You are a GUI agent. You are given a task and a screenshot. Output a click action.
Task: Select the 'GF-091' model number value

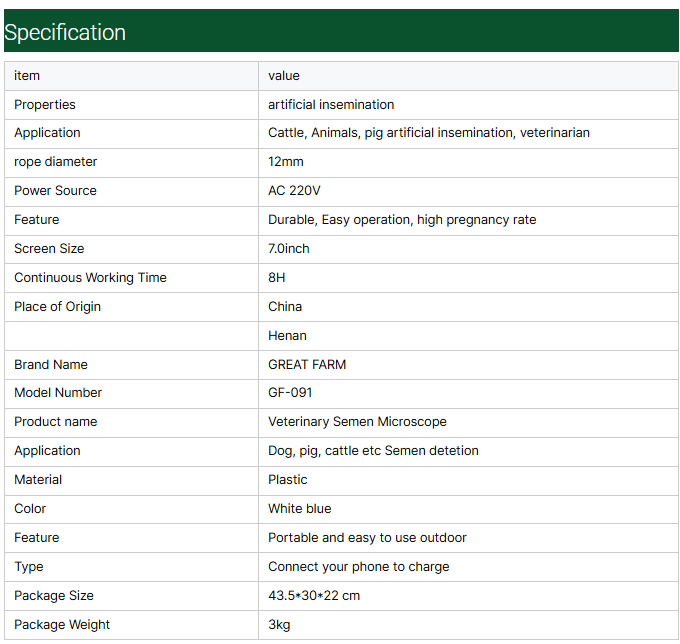pos(291,393)
